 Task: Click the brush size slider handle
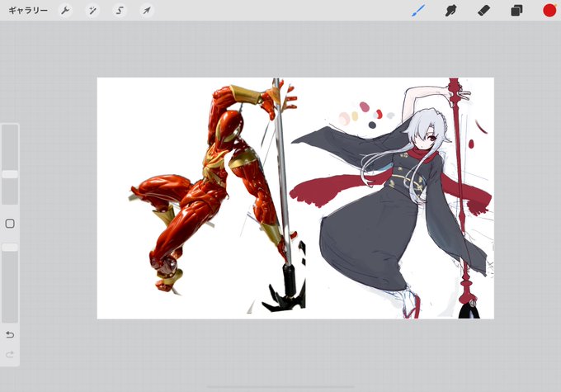pos(10,174)
